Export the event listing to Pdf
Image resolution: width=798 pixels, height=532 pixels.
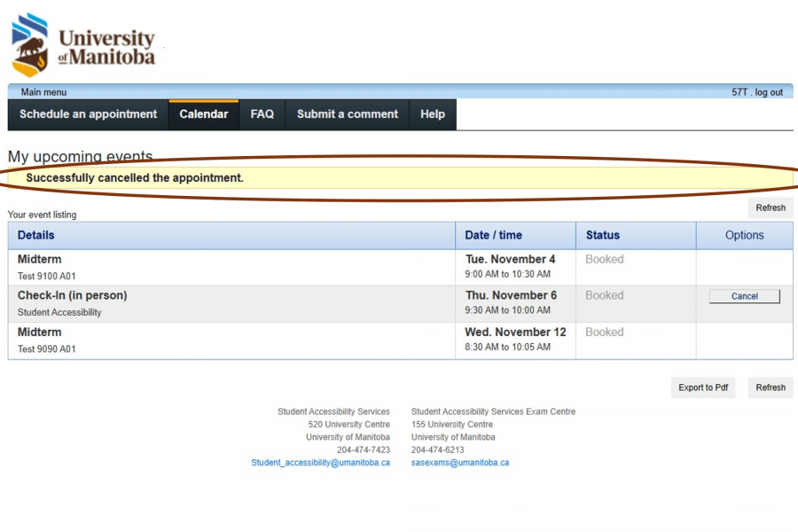(x=702, y=387)
